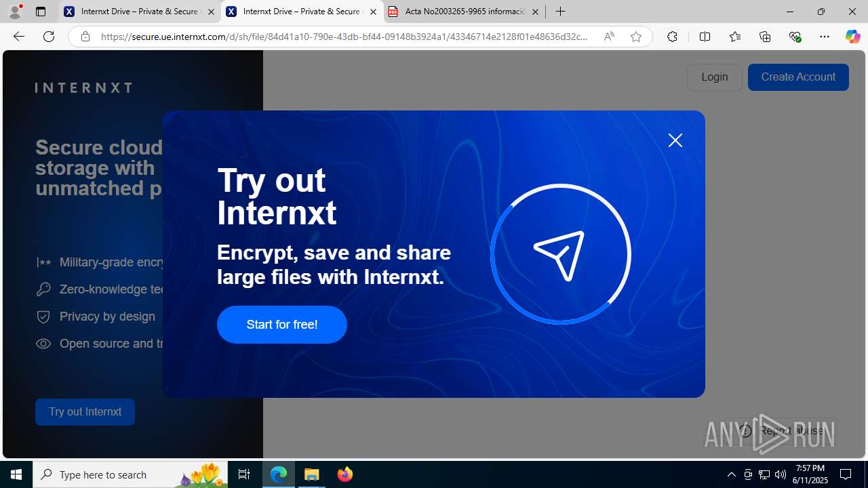View site information lock icon
Viewport: 868px width, 488px height.
(85, 37)
